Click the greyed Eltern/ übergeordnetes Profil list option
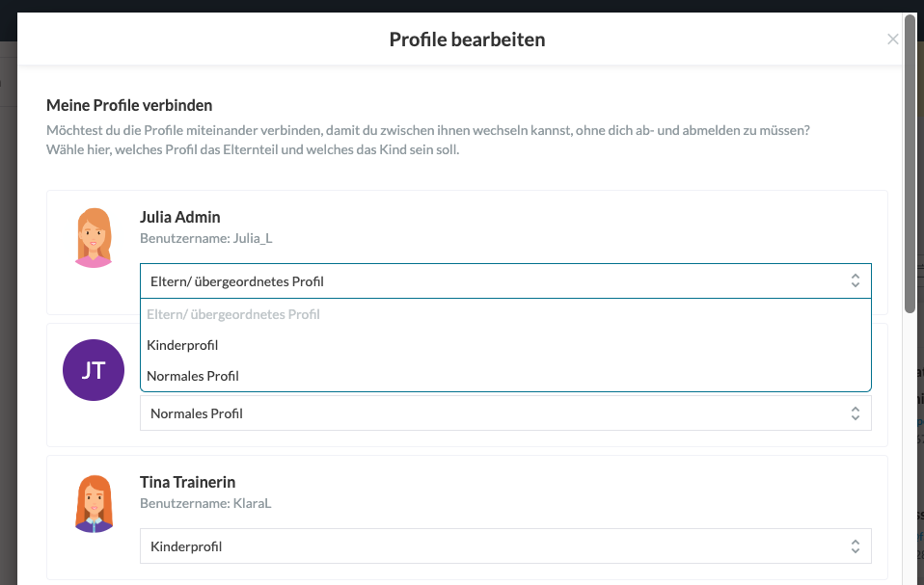Image resolution: width=924 pixels, height=585 pixels. [233, 314]
